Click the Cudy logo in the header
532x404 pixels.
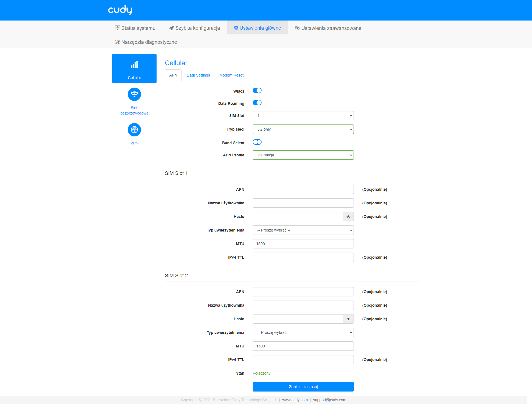tap(120, 10)
